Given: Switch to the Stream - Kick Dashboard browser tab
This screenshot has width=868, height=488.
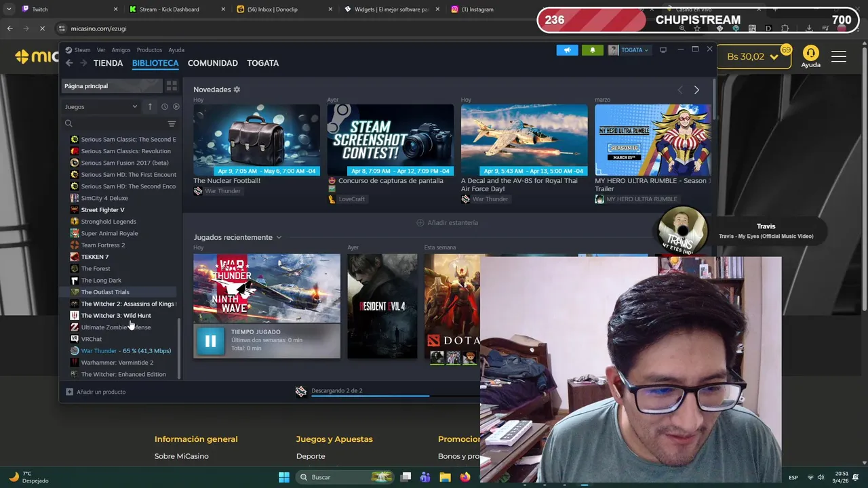Looking at the screenshot, I should pos(170,9).
